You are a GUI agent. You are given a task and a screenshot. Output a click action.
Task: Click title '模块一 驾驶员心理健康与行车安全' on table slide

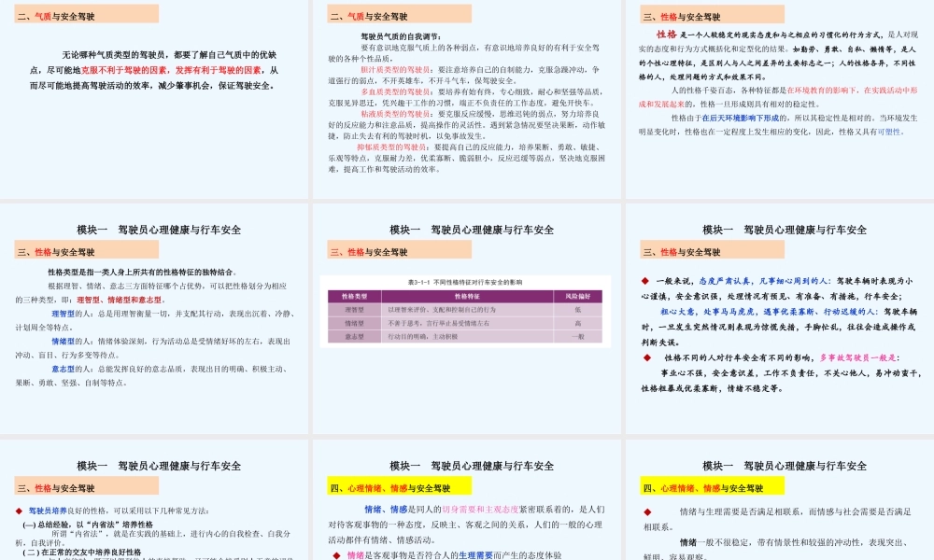tap(472, 230)
